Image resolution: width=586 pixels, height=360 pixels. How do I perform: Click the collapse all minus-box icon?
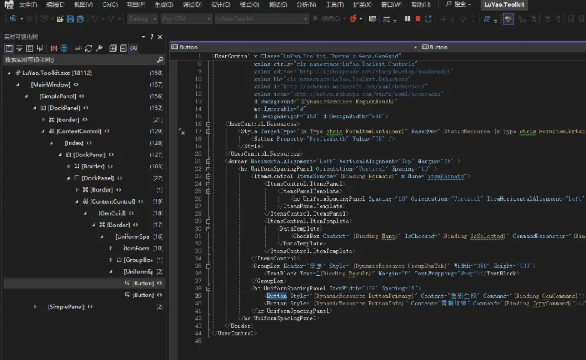123,48
